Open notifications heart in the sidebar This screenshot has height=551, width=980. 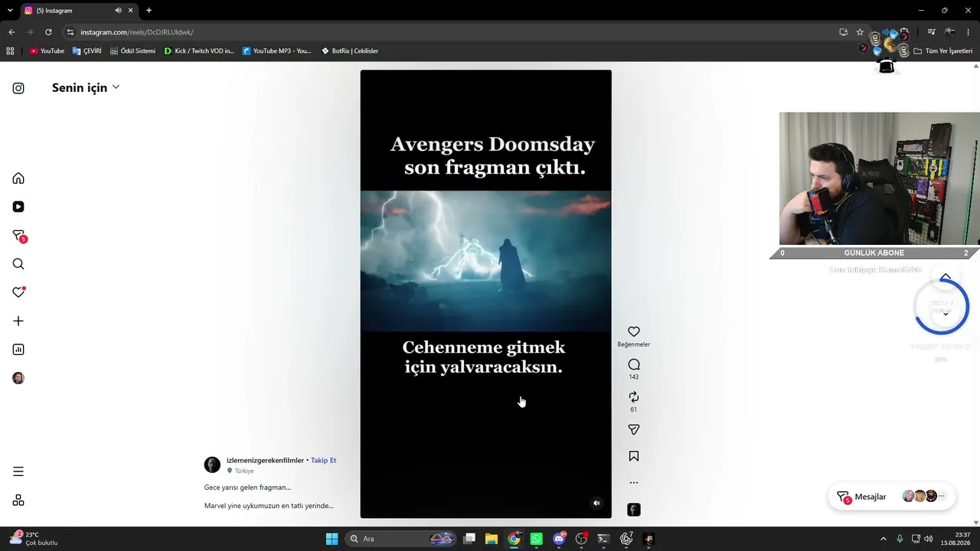18,292
